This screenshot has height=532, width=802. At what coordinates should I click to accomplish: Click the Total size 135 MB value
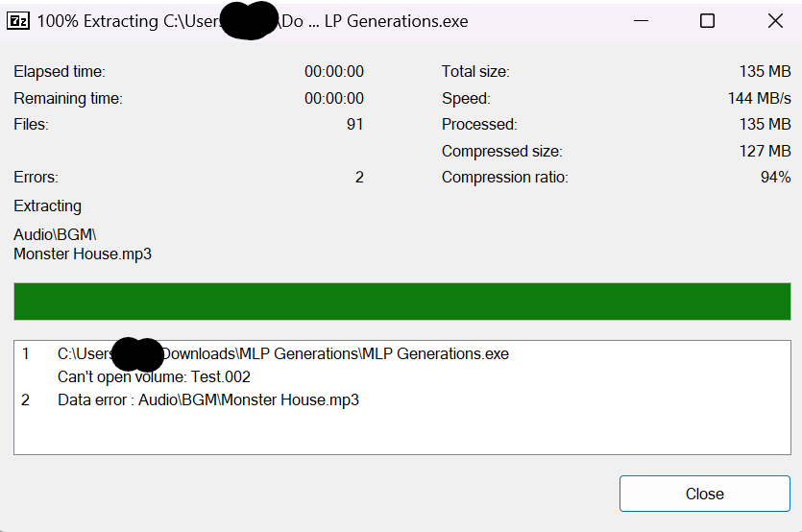tap(766, 71)
